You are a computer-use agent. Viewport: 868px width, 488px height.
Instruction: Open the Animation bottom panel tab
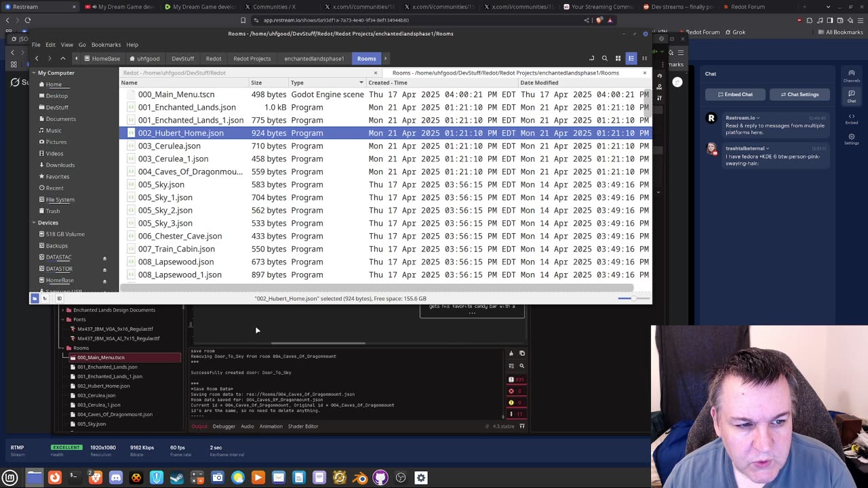271,426
